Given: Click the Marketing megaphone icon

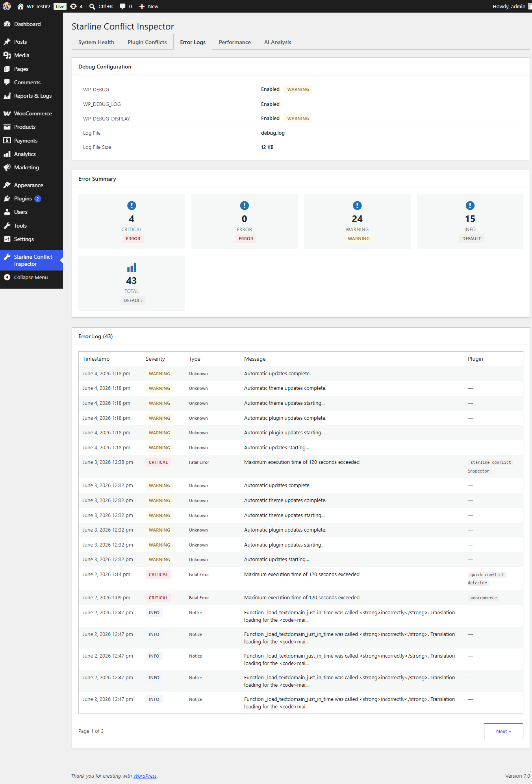Looking at the screenshot, I should [x=7, y=167].
